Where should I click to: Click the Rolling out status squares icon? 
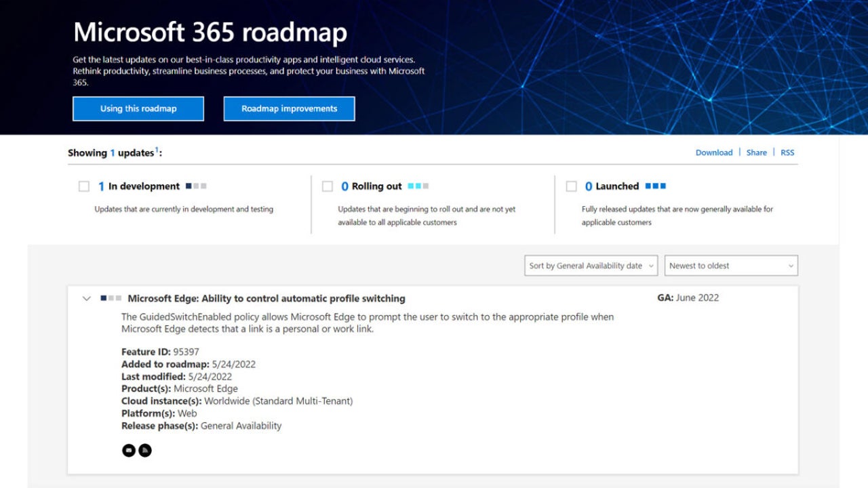pos(418,186)
